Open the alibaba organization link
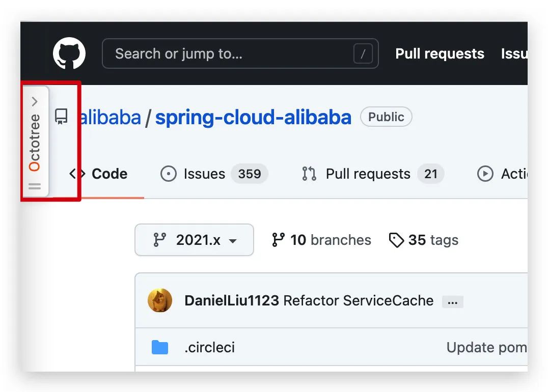The width and height of the screenshot is (548, 392). (x=110, y=118)
